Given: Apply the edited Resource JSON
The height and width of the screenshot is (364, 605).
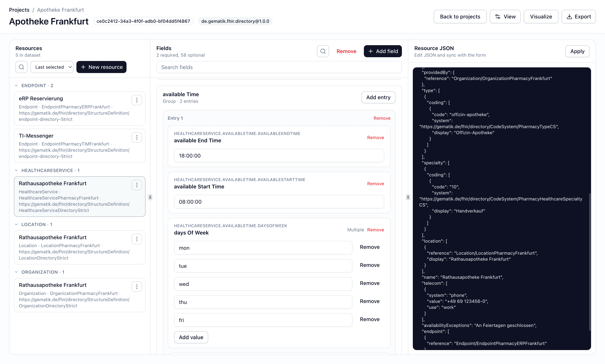Looking at the screenshot, I should pyautogui.click(x=577, y=51).
